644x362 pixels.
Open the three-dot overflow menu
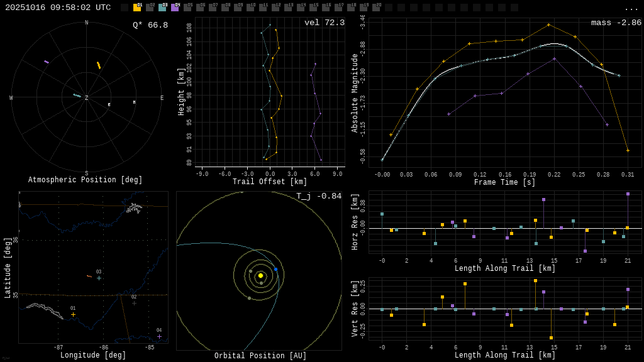point(631,8)
